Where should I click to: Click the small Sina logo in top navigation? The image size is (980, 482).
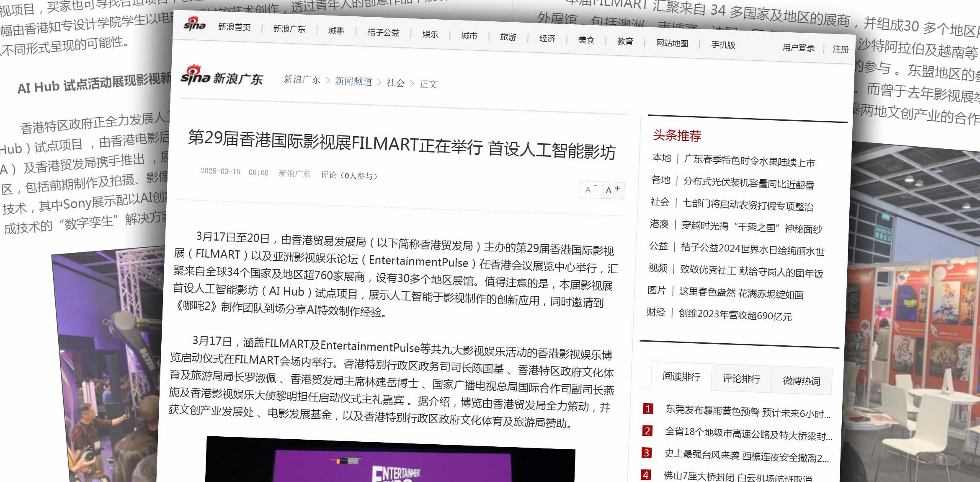[194, 24]
